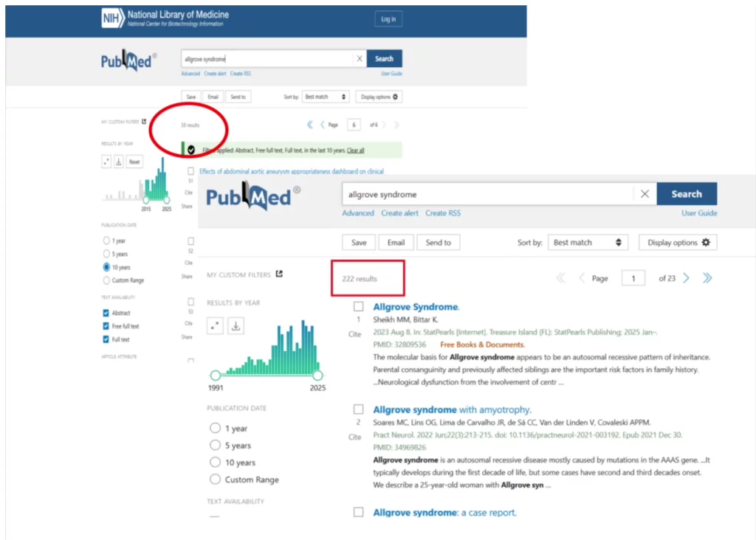Expand the Send to menu
756x540 pixels.
pos(438,243)
